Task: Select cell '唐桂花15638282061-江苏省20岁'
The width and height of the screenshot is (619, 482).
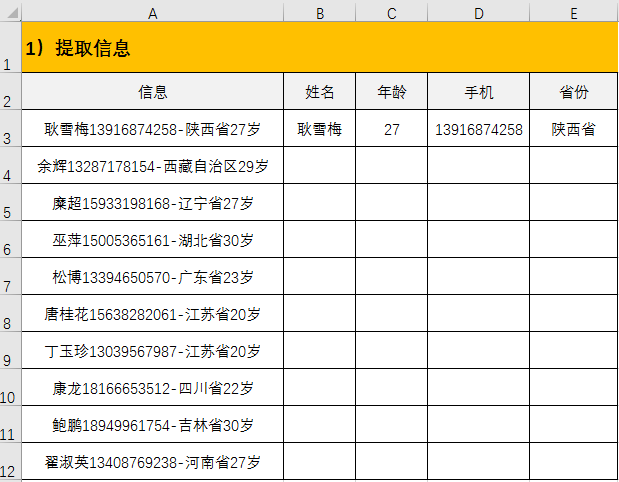Action: point(152,313)
